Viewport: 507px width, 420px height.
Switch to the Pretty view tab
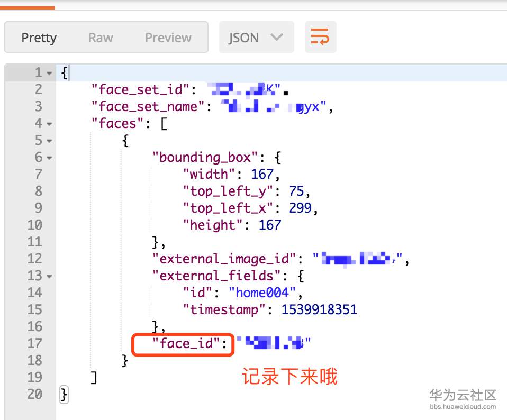pyautogui.click(x=39, y=38)
